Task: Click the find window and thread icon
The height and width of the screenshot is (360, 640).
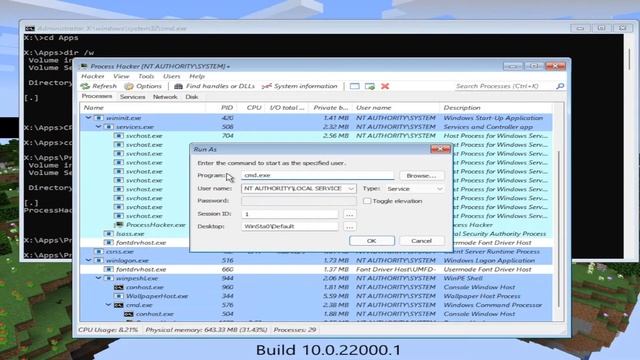Action: (370, 86)
